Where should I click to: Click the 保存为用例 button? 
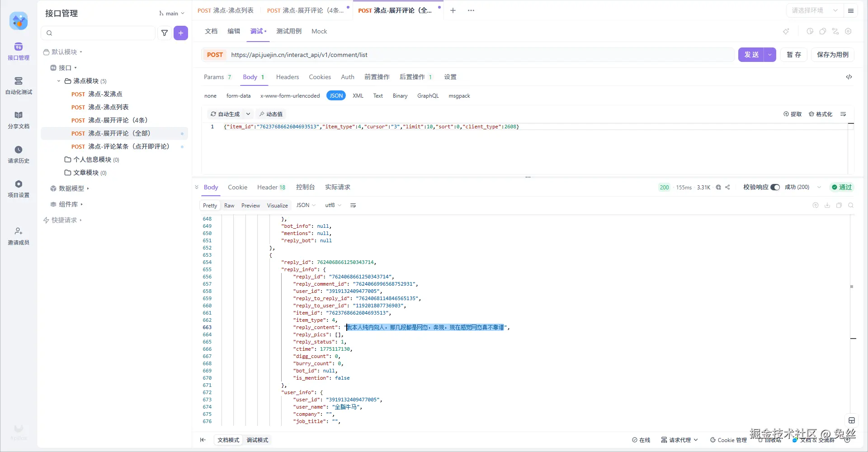tap(832, 55)
